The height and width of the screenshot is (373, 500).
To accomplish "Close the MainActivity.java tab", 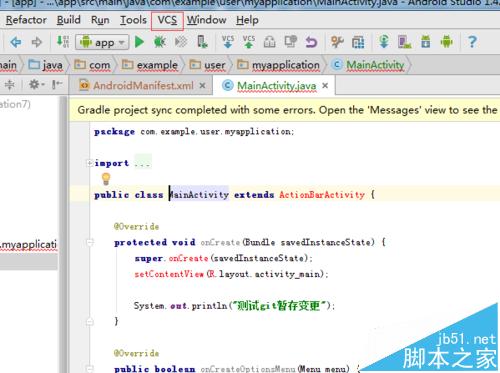I will [x=325, y=86].
